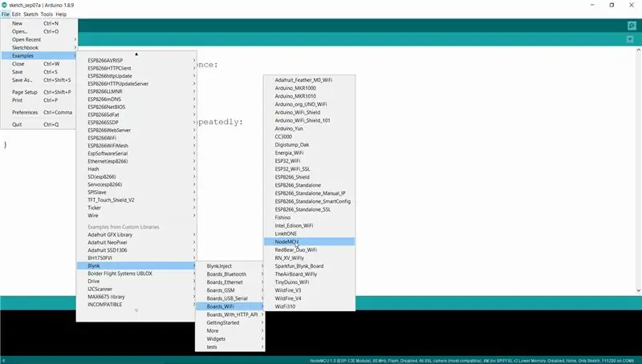This screenshot has width=642, height=364.
Task: Expand the Blynk.Inject submenu
Action: coord(230,266)
